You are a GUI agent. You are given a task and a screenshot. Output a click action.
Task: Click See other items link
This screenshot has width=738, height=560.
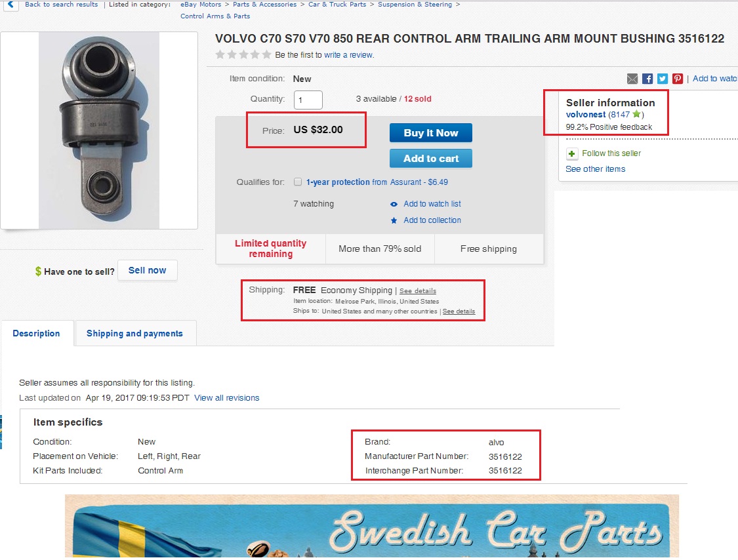(595, 169)
